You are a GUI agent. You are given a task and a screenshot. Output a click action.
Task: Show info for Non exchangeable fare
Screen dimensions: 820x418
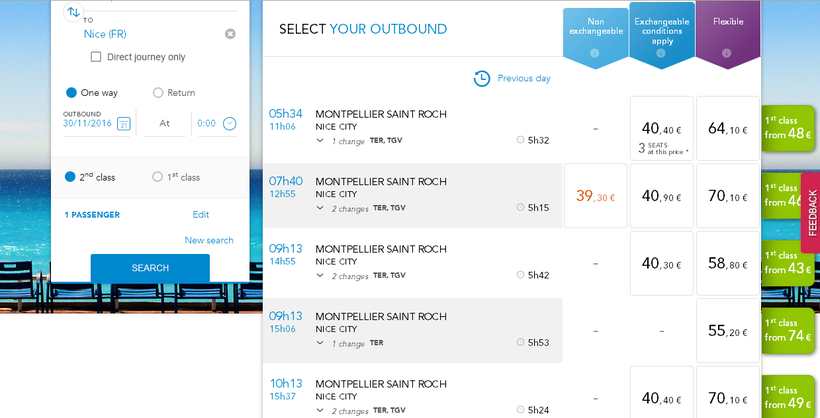coord(594,53)
